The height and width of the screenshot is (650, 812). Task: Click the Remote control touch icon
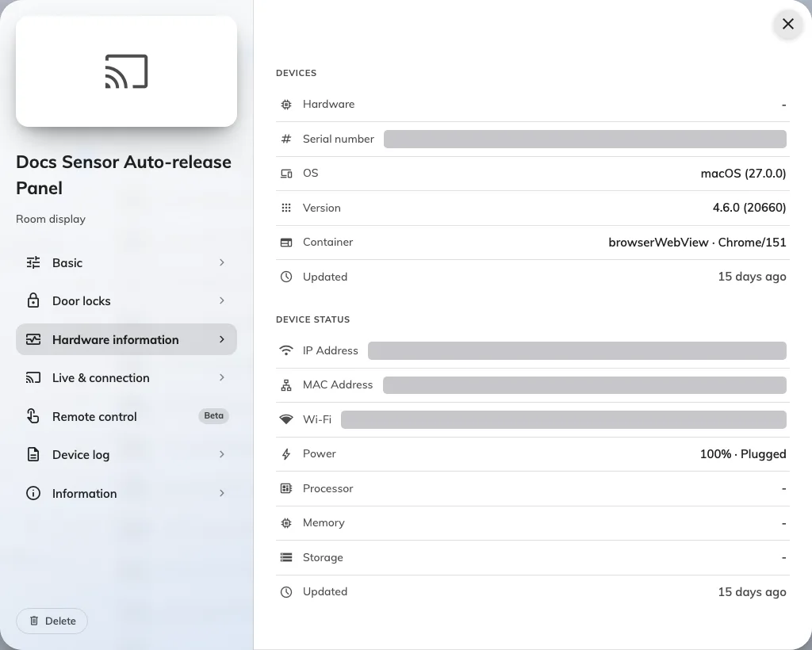coord(33,416)
